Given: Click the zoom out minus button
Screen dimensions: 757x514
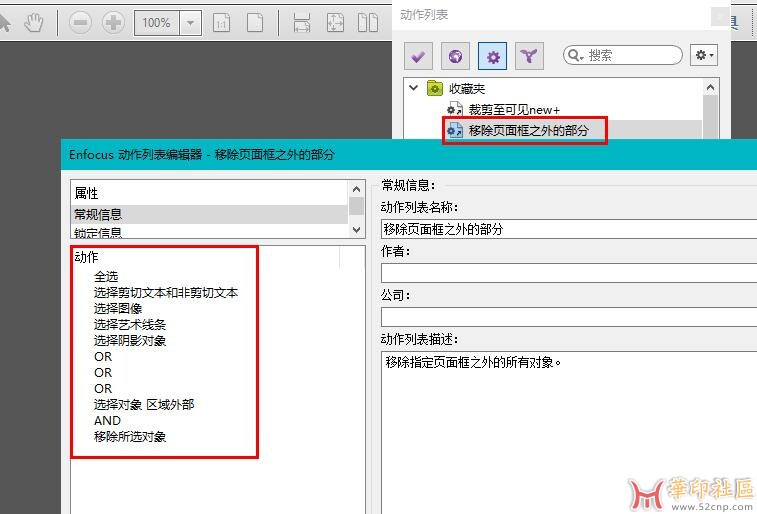Looking at the screenshot, I should coord(82,22).
